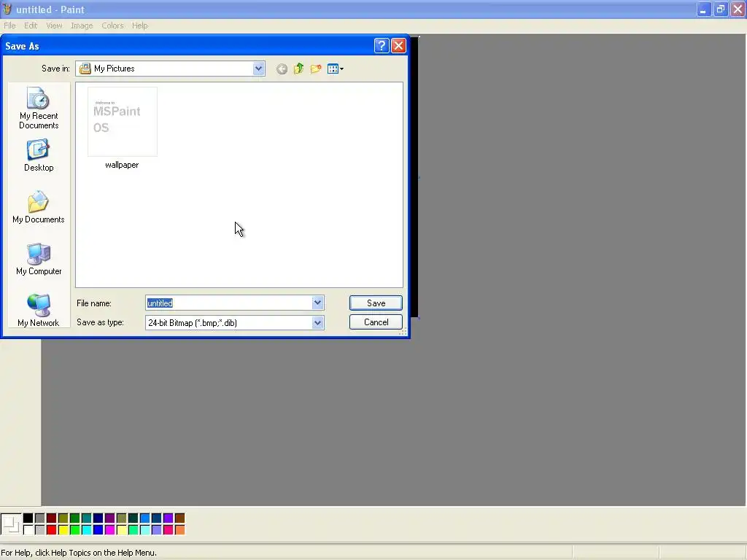Screen dimensions: 747x560
Task: Pick the teal color swatch
Action: [86, 518]
